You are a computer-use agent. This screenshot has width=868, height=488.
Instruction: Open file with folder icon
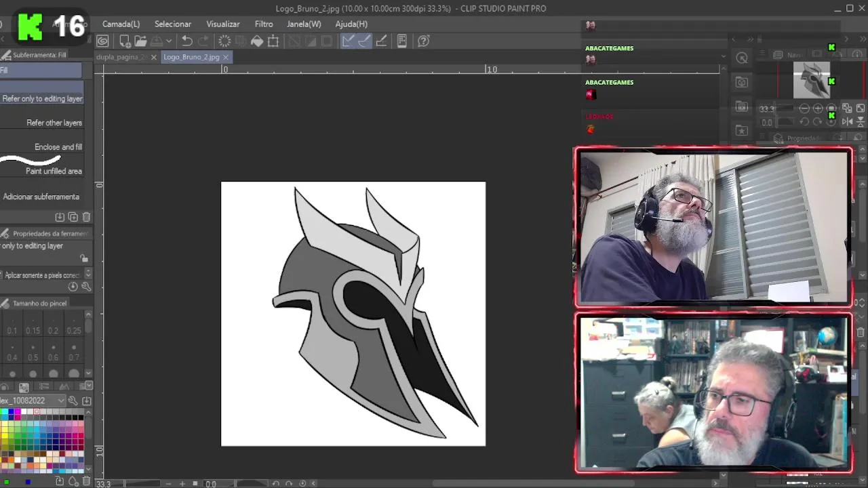click(140, 41)
